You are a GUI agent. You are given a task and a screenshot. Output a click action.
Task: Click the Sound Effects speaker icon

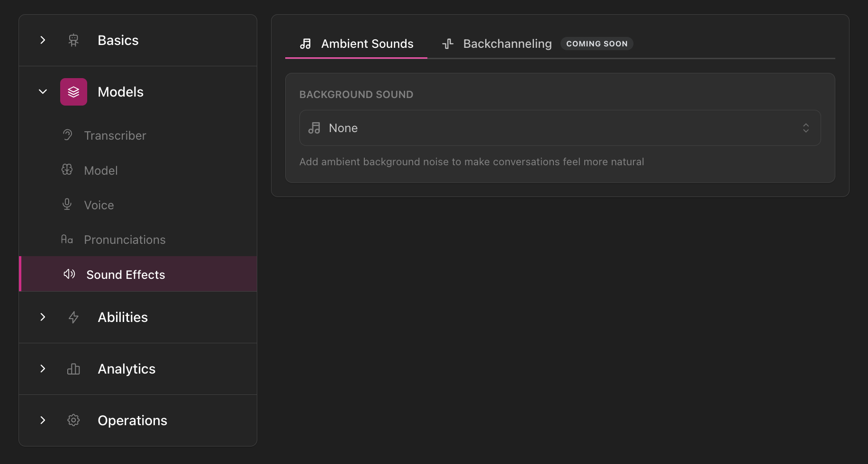point(69,274)
